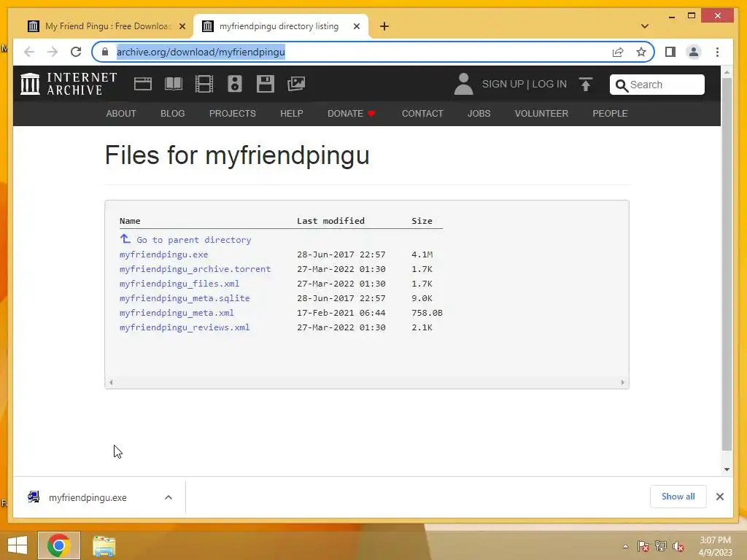This screenshot has width=747, height=560.
Task: Open downloaded myfriendpingu.exe file
Action: tap(88, 497)
